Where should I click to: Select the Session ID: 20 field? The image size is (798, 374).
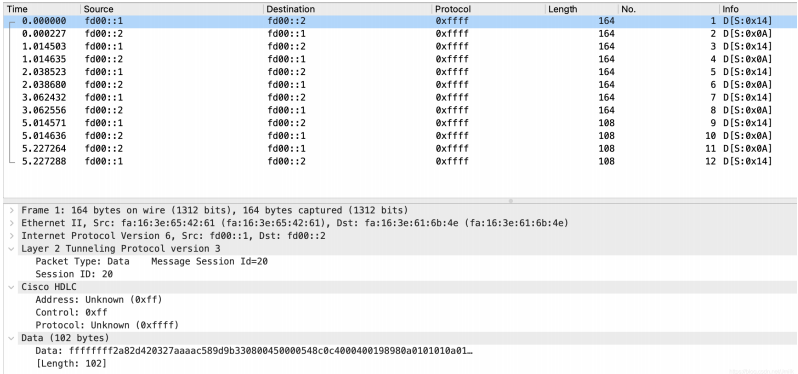pyautogui.click(x=74, y=274)
